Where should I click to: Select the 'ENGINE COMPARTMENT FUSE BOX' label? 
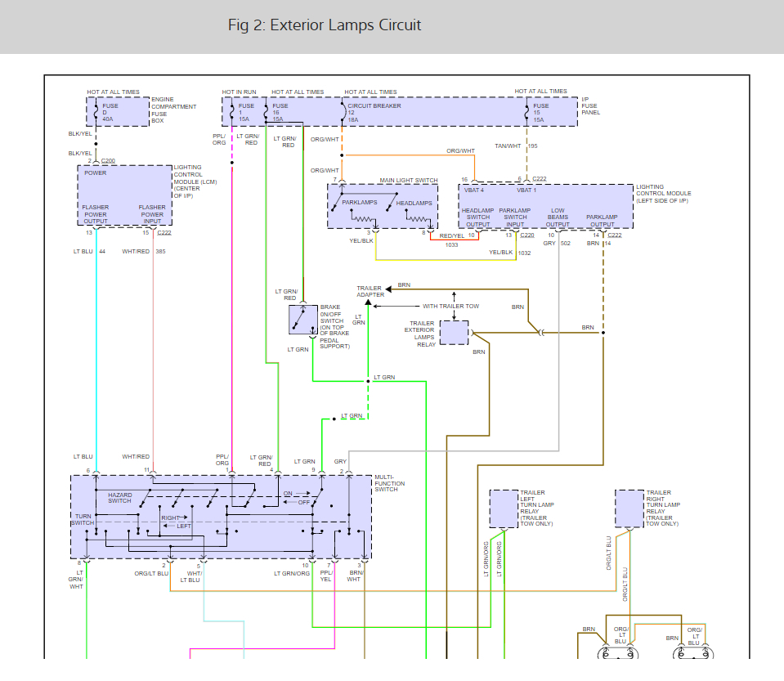click(173, 110)
